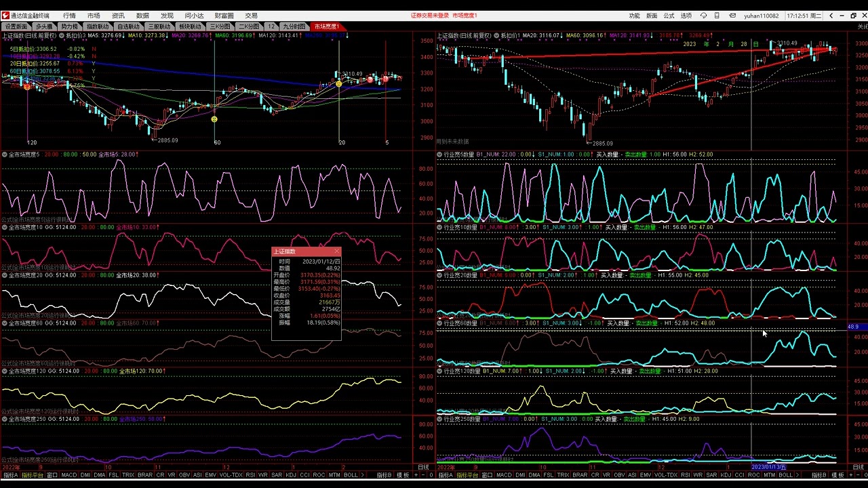The width and height of the screenshot is (868, 488).
Task: Click the 关闭 text under window controls
Action: click(862, 26)
